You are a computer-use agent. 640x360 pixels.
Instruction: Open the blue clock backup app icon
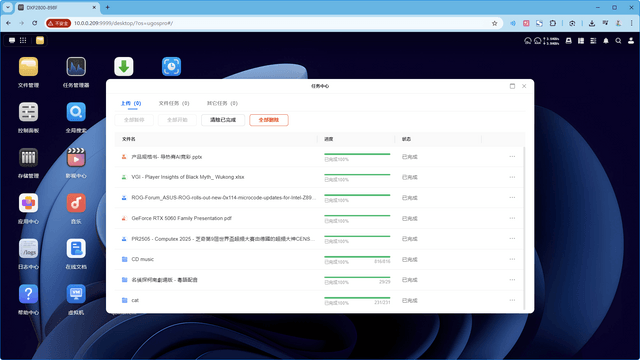click(171, 67)
